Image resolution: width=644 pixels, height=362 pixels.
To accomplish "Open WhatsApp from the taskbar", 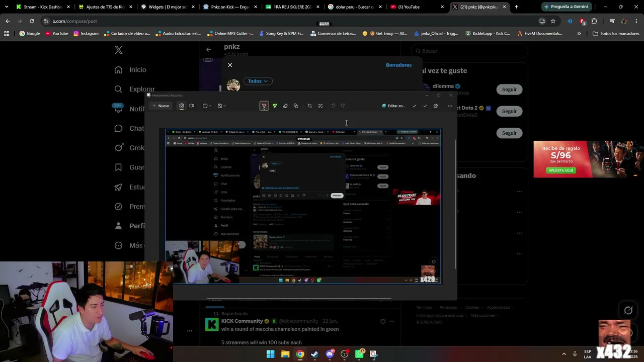I will click(359, 354).
